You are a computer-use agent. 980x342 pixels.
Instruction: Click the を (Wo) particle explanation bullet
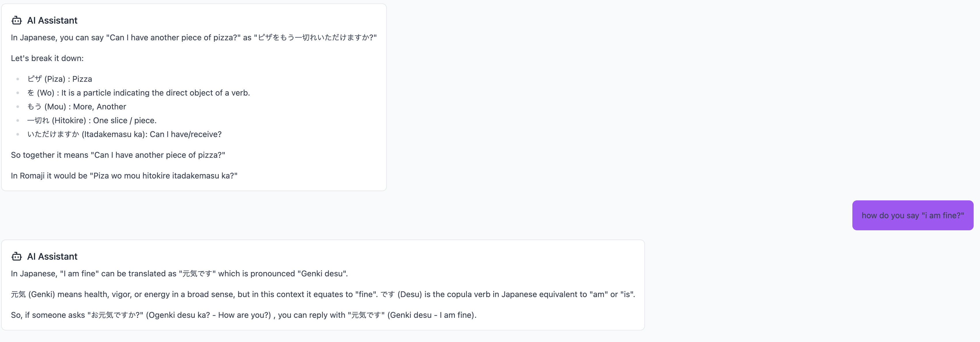[139, 93]
